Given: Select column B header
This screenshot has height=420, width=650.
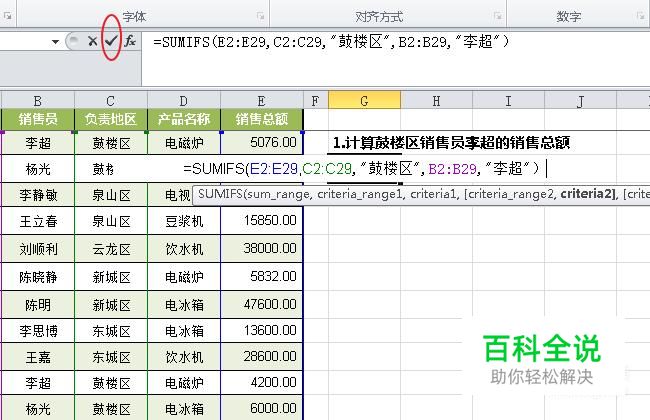Looking at the screenshot, I should (x=38, y=101).
